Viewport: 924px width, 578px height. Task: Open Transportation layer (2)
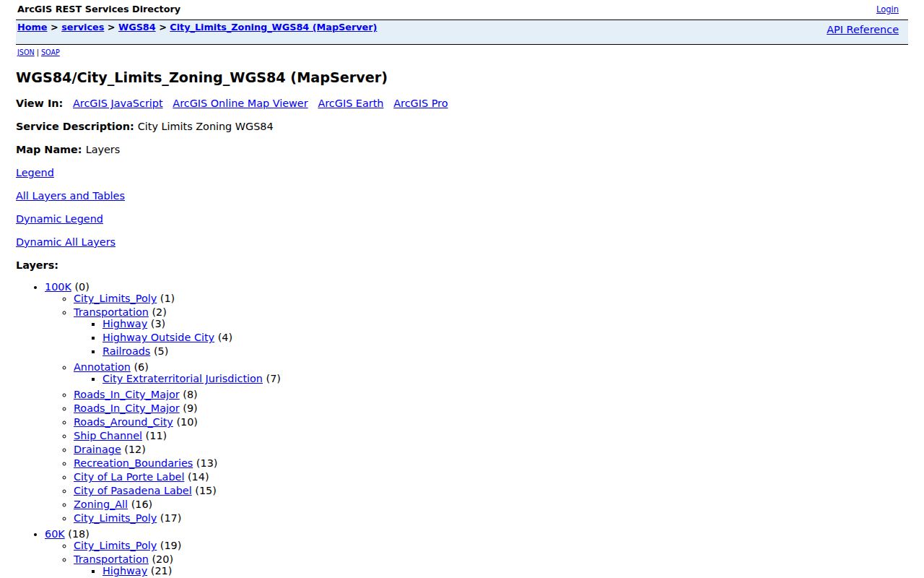[110, 312]
